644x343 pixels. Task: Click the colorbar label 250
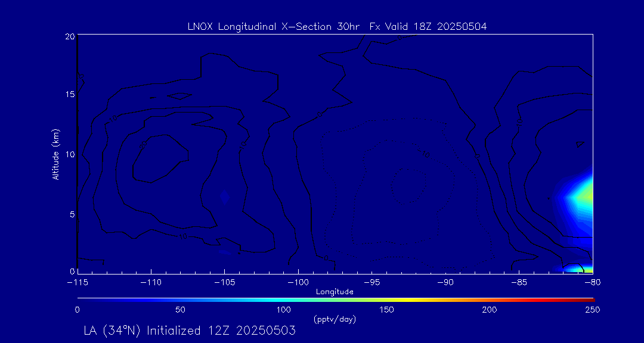(x=593, y=310)
